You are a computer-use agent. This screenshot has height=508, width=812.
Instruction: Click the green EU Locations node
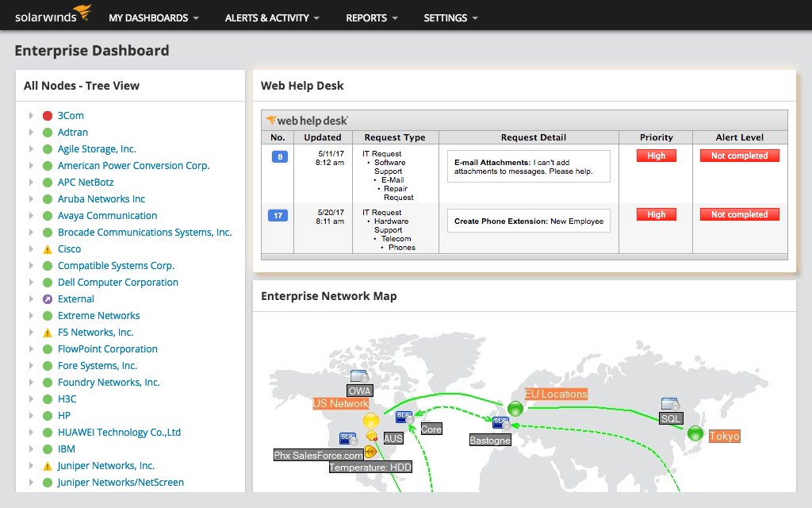pyautogui.click(x=515, y=409)
